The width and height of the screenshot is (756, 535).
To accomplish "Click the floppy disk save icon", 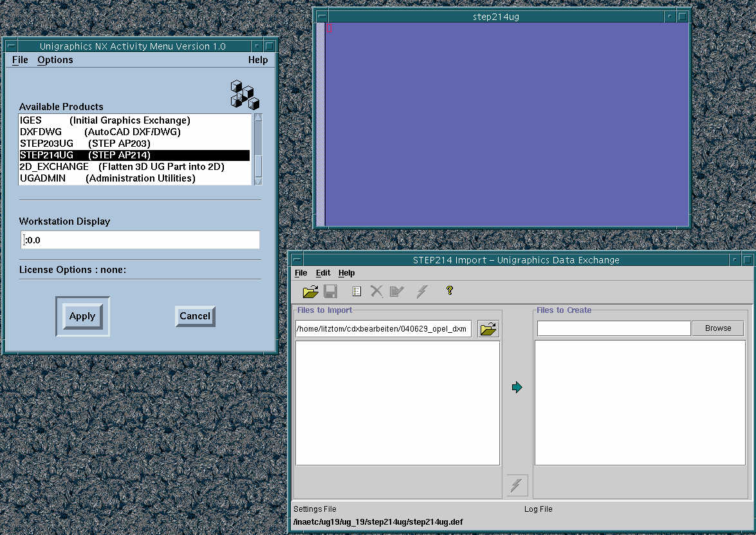I will [330, 292].
